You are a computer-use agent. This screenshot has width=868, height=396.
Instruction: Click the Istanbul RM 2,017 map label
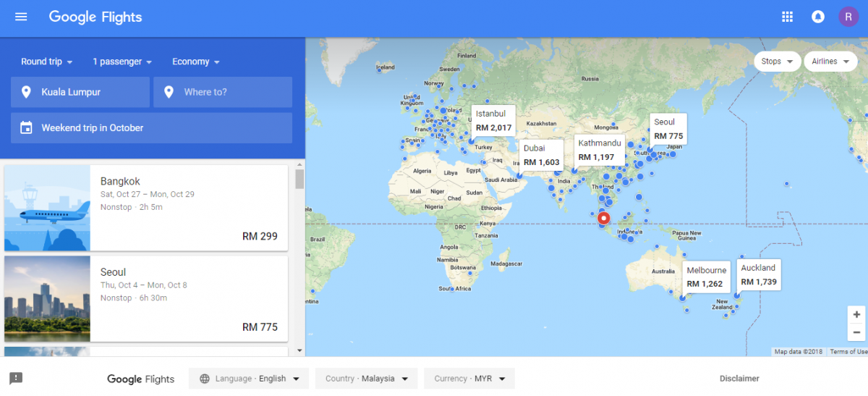pyautogui.click(x=493, y=121)
